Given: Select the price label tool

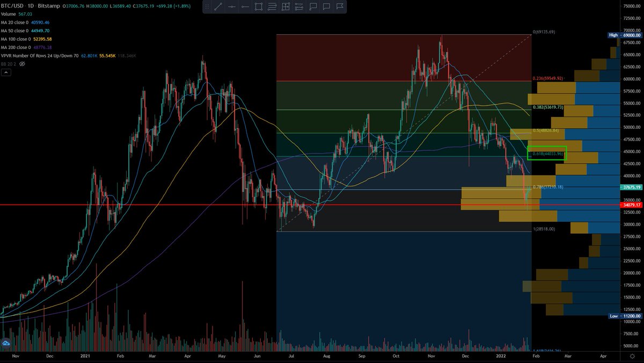Looking at the screenshot, I should click(313, 7).
